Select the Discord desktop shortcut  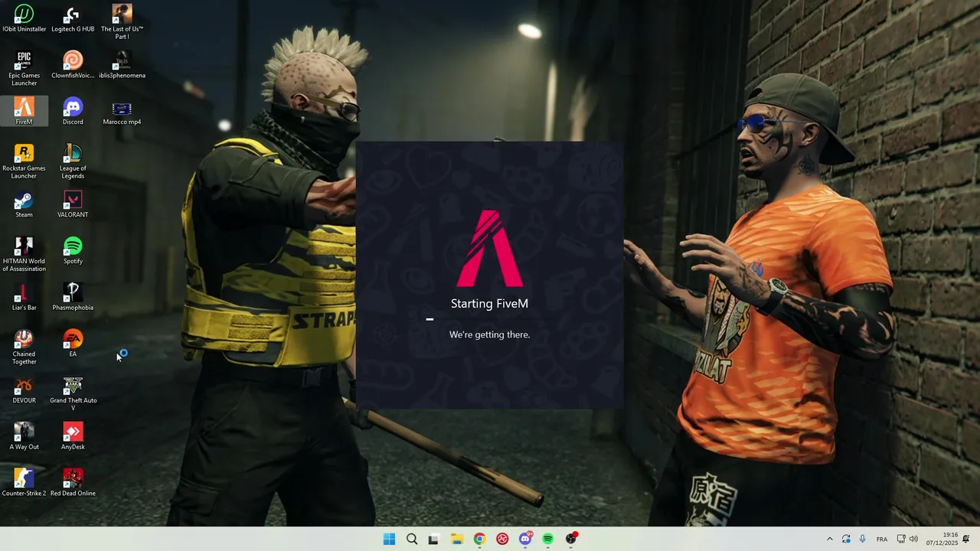[x=73, y=112]
